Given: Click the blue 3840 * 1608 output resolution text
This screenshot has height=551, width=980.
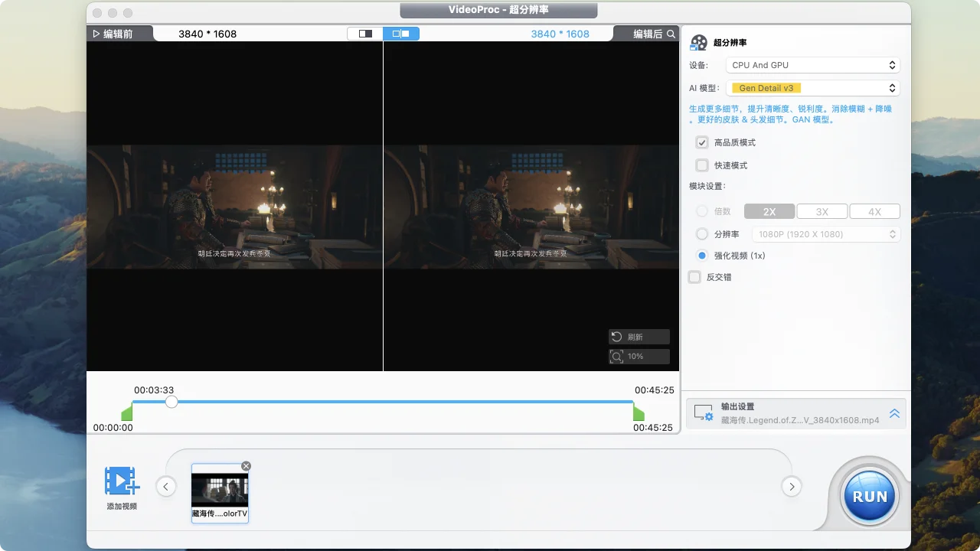Looking at the screenshot, I should coord(560,34).
